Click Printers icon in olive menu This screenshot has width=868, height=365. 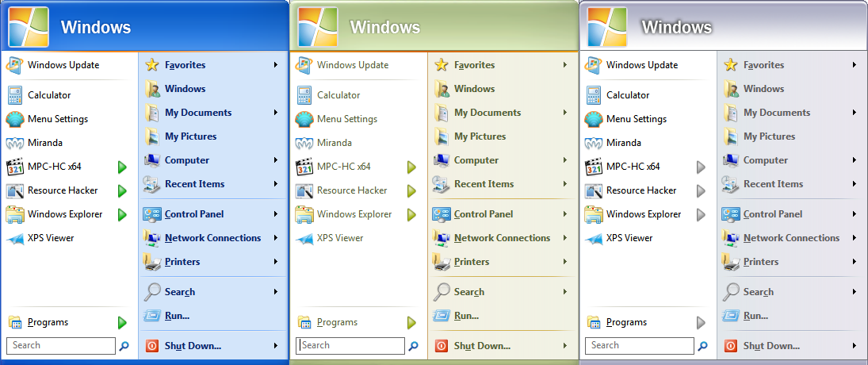(442, 261)
